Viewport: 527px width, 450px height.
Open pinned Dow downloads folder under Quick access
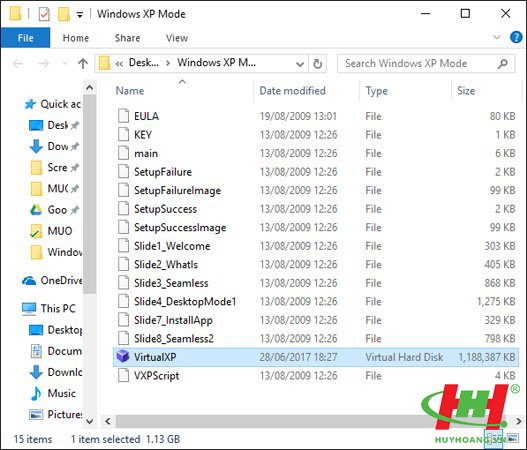click(x=54, y=146)
